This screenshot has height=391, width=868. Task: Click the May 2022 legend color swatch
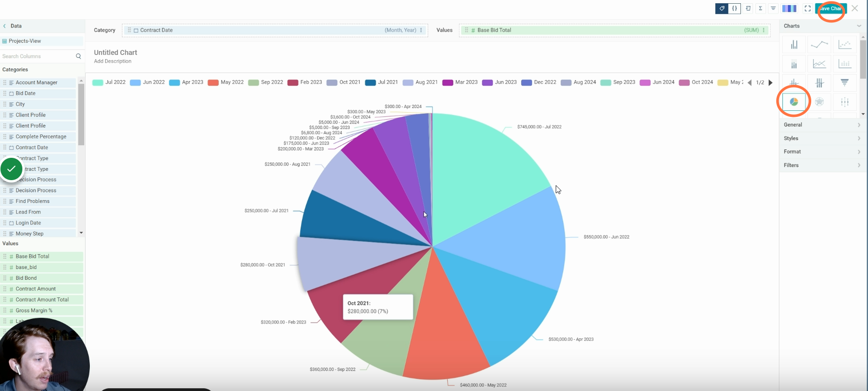point(213,82)
